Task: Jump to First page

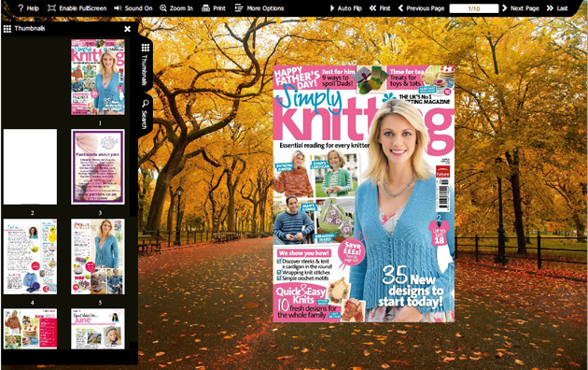Action: (380, 8)
